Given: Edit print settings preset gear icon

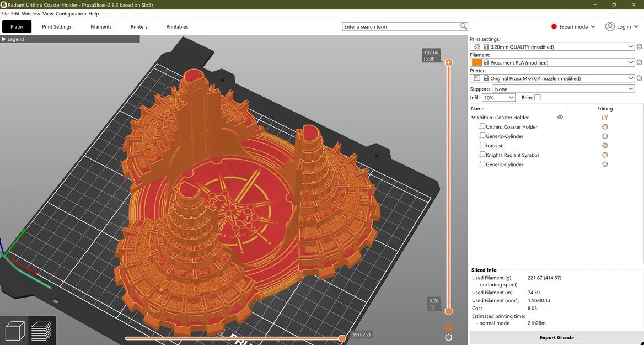Looking at the screenshot, I should [639, 47].
